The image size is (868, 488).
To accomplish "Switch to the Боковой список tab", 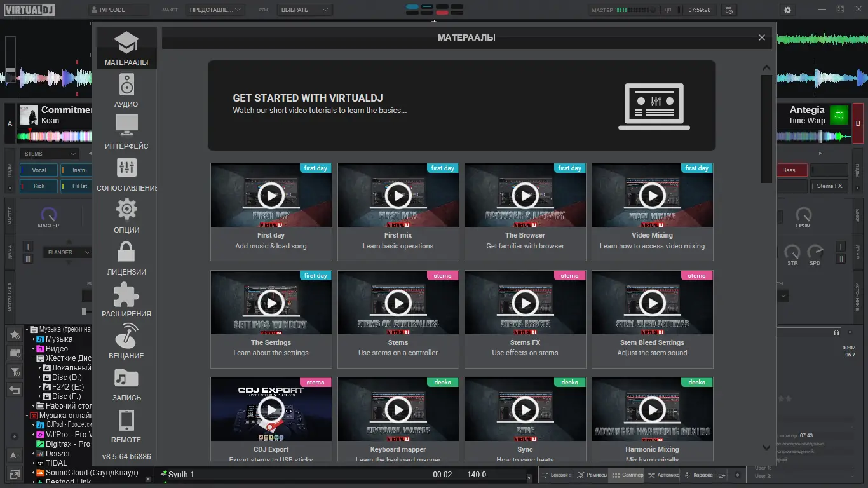I will click(557, 475).
